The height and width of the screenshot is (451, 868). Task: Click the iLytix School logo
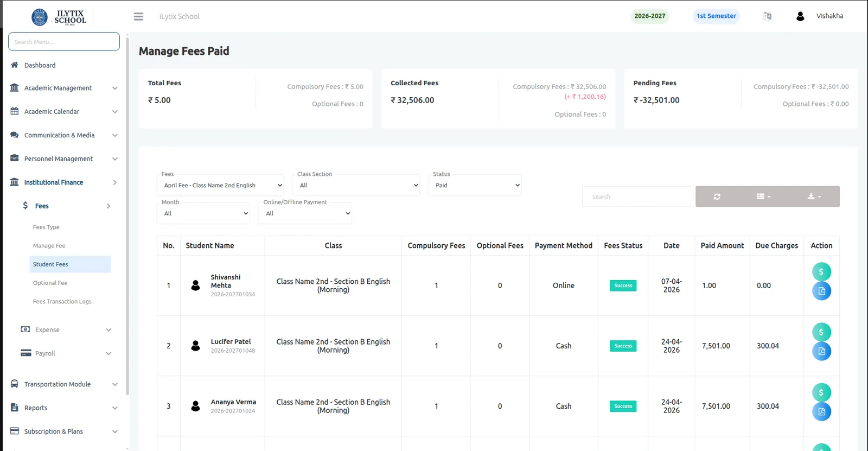(x=59, y=17)
